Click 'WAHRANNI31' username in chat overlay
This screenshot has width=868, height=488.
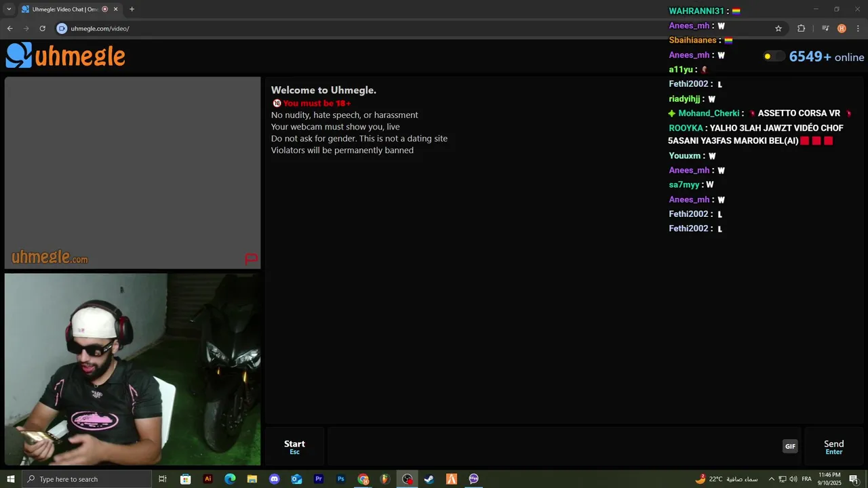(x=696, y=11)
